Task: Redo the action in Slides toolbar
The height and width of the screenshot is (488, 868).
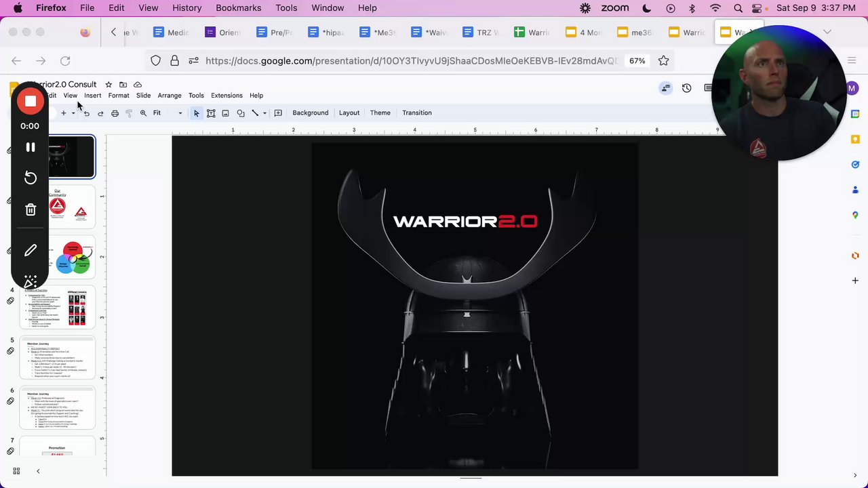Action: tap(100, 113)
